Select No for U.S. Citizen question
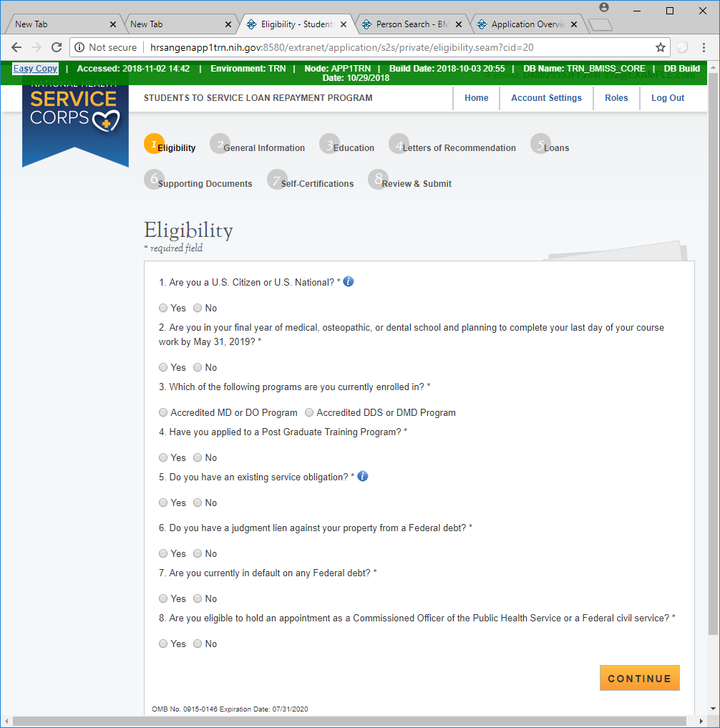The height and width of the screenshot is (728, 720). coord(198,308)
